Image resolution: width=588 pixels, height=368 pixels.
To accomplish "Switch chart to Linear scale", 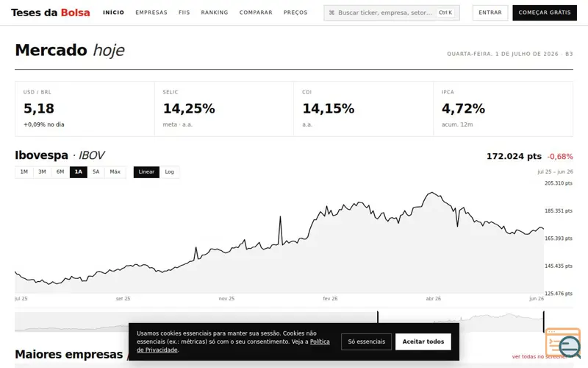I will pos(146,172).
